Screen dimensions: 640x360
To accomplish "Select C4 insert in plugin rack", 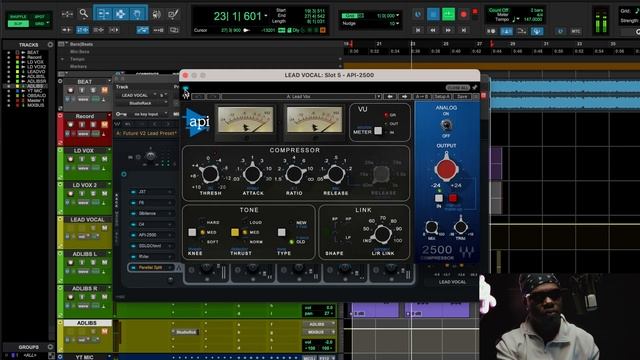I will point(150,224).
